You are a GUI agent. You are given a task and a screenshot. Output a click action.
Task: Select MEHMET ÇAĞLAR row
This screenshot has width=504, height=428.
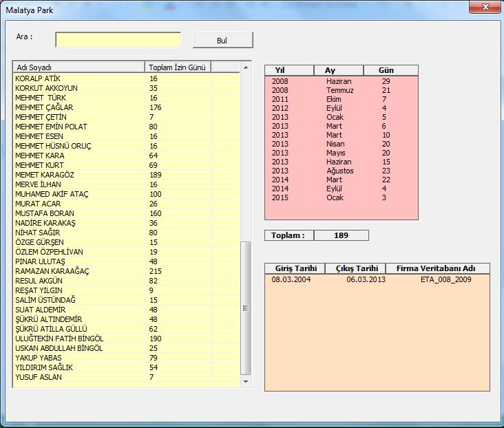click(127, 107)
